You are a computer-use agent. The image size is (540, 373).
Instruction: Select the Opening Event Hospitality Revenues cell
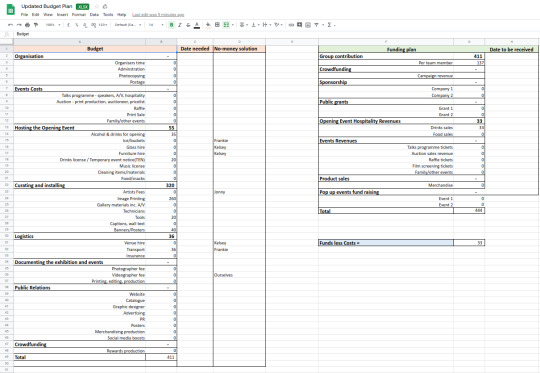click(x=386, y=121)
